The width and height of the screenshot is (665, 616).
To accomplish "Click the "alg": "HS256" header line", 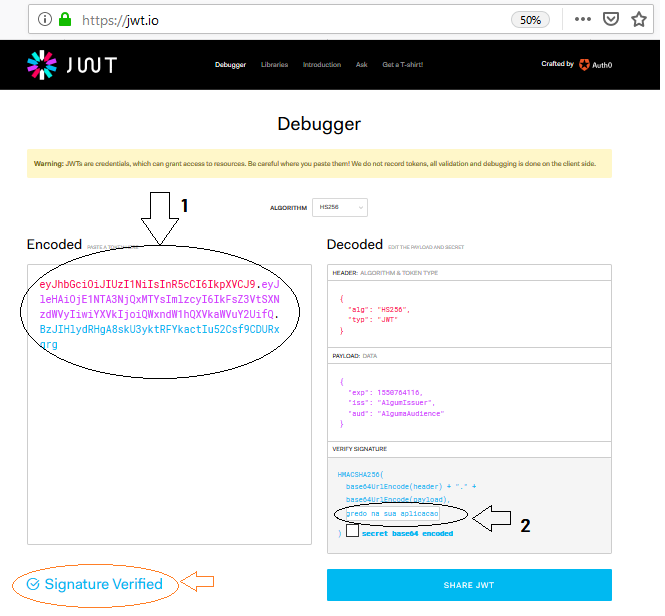I will coord(379,310).
